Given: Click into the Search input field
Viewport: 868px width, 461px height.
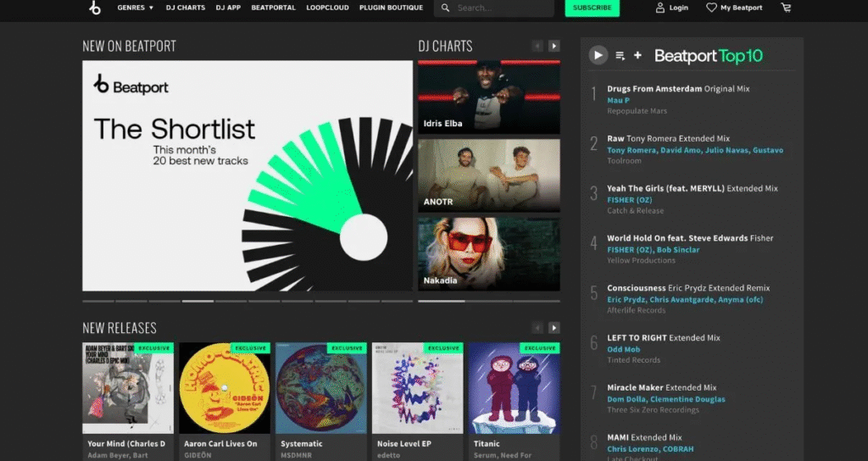Looking at the screenshot, I should click(x=494, y=8).
